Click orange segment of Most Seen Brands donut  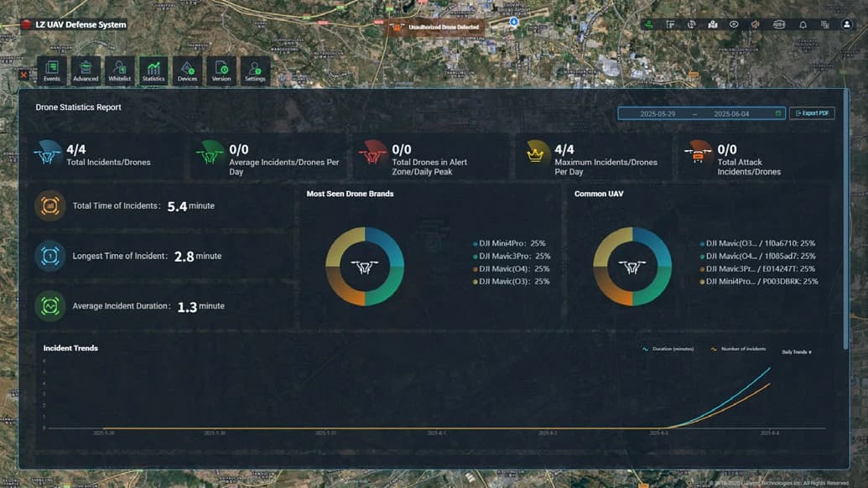(x=340, y=290)
